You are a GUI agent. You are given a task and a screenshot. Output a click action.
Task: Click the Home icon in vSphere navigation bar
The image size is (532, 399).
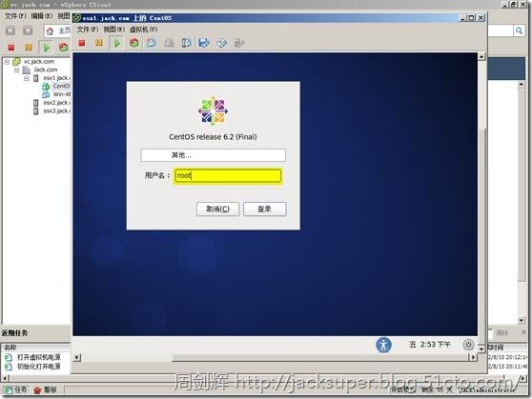click(50, 31)
